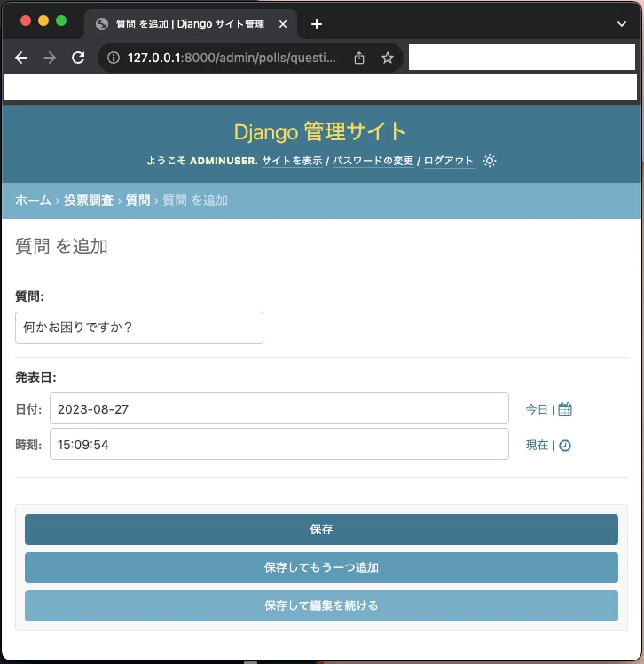Close the Django admin browser tab
Screen dimensions: 644x664
(x=283, y=24)
